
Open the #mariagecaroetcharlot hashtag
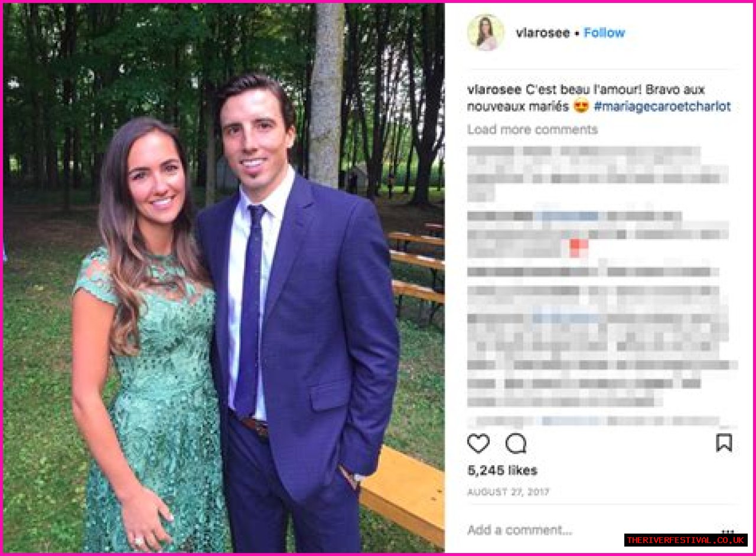[x=662, y=107]
